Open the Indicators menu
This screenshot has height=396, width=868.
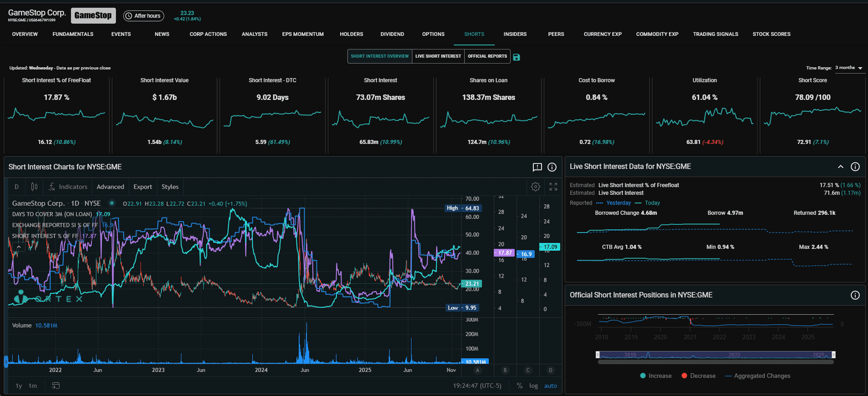click(68, 187)
